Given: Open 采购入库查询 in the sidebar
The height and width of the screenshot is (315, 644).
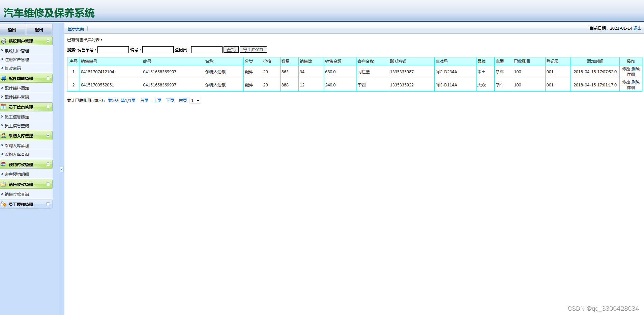Looking at the screenshot, I should pos(17,155).
